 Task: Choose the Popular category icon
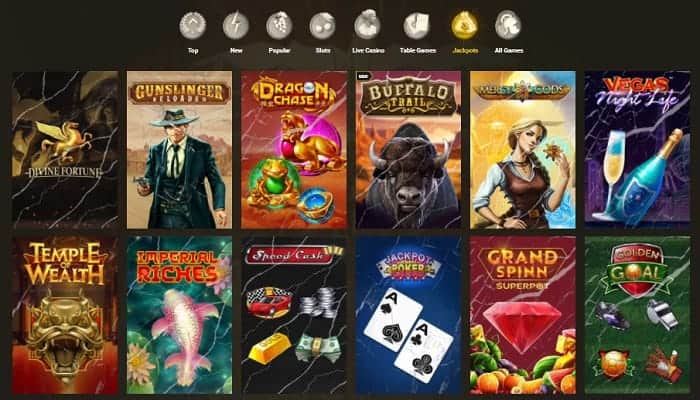[x=279, y=25]
